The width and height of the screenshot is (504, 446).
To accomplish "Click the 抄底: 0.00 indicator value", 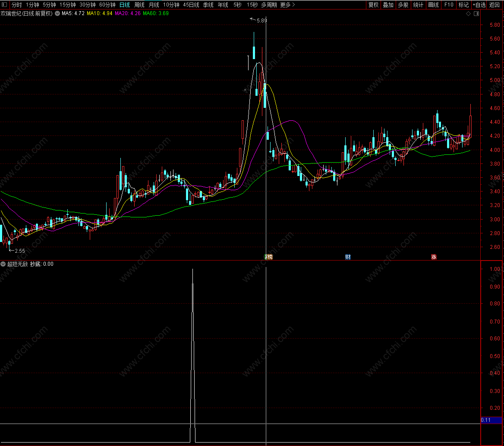I will [x=42, y=264].
